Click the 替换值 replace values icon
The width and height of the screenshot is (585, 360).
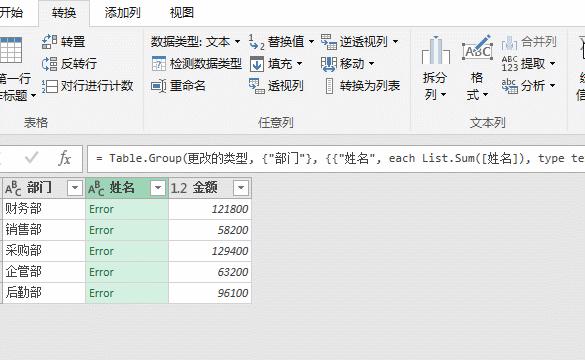(x=256, y=42)
